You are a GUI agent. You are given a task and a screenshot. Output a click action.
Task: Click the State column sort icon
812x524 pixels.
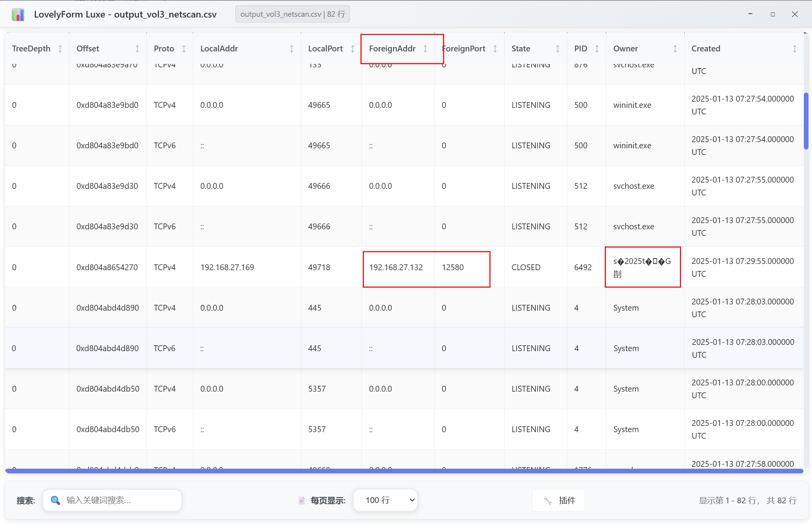tap(558, 49)
